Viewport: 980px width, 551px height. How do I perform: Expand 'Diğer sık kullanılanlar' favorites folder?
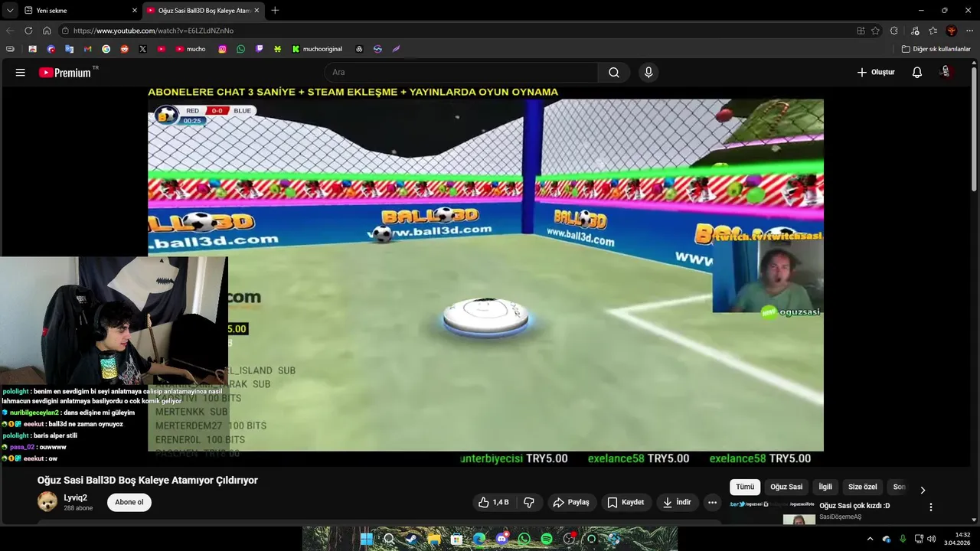(x=936, y=49)
